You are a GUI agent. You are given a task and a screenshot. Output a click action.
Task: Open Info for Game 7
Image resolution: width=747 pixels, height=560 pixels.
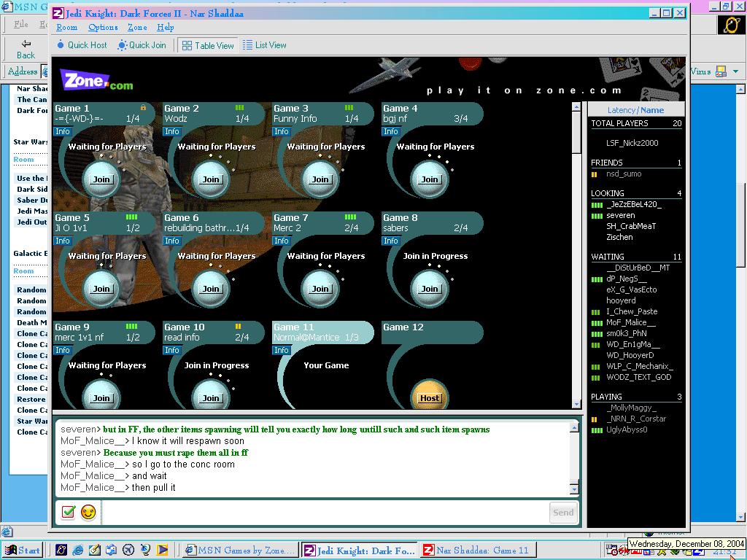click(281, 241)
